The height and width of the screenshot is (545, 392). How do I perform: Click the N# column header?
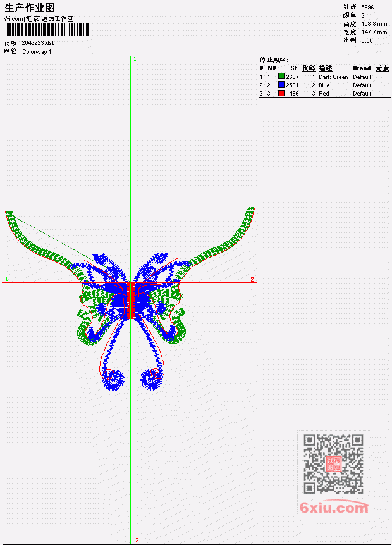[271, 68]
